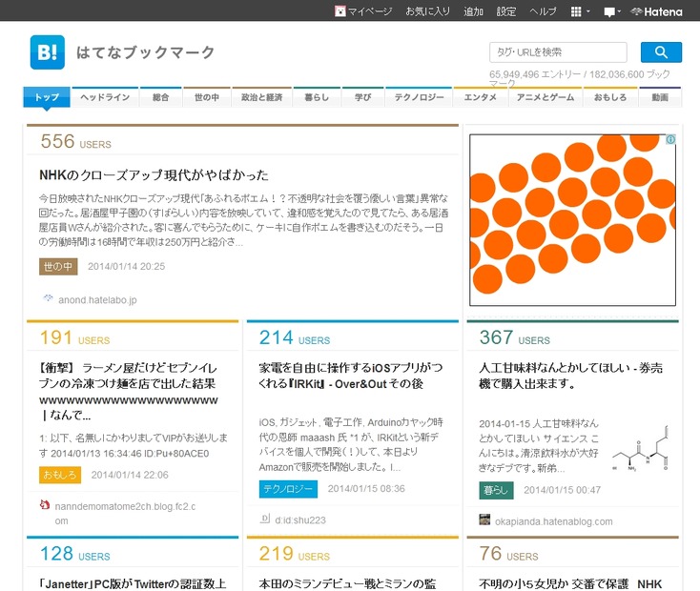This screenshot has height=591, width=700.
Task: Open the エンタメ tab
Action: pos(481,97)
